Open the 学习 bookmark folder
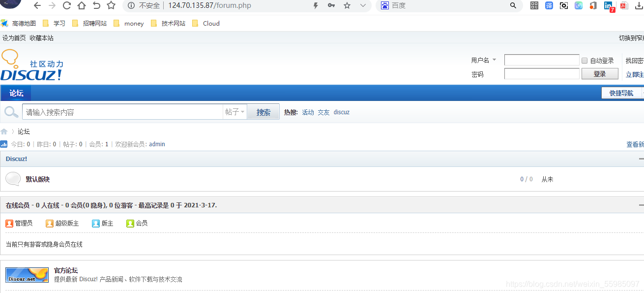 pos(54,23)
